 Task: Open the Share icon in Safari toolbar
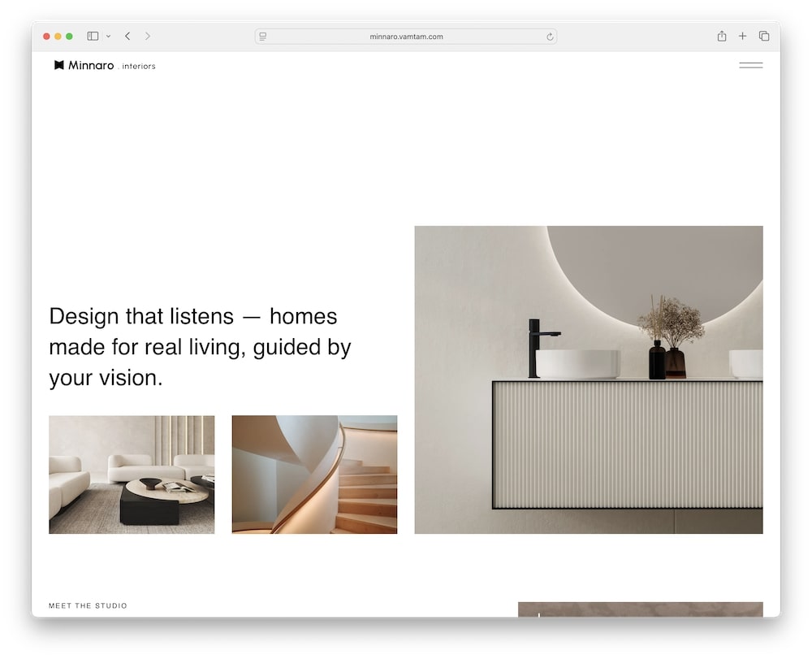tap(721, 36)
